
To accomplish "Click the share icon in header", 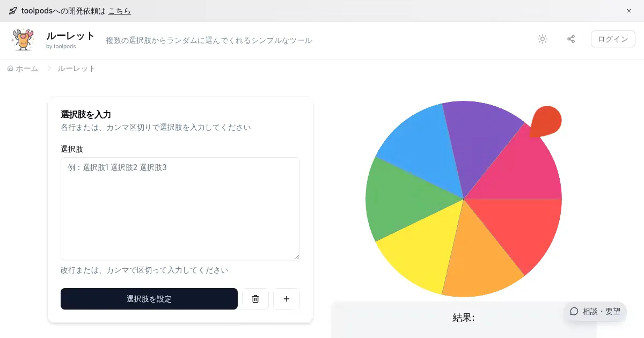I will tap(571, 39).
